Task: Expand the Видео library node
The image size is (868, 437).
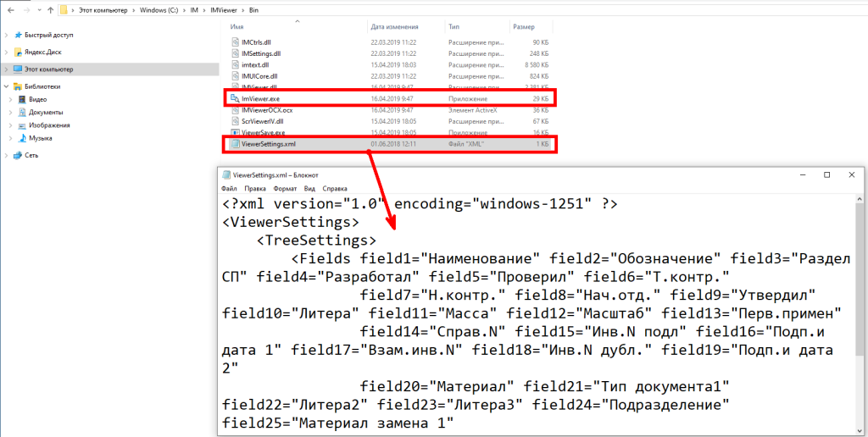Action: tap(12, 99)
